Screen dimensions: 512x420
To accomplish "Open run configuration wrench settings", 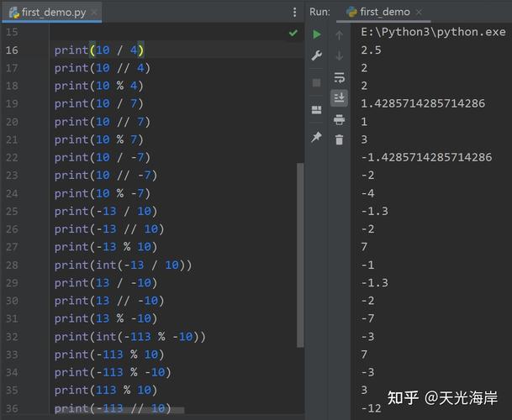I will (316, 55).
